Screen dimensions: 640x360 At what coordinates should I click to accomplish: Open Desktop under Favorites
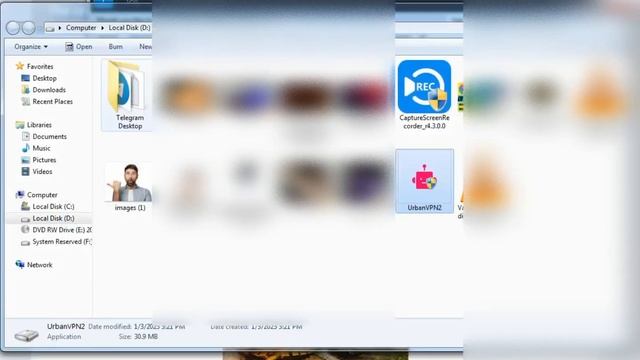(44, 78)
